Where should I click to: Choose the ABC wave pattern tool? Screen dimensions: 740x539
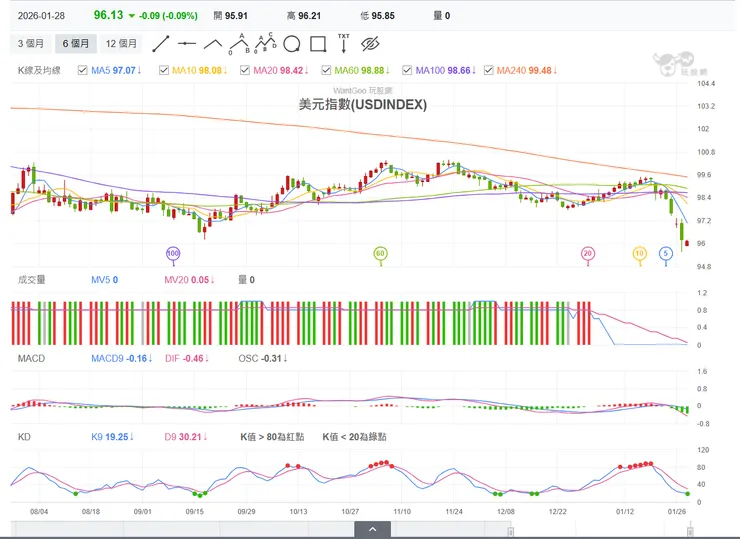(x=239, y=43)
